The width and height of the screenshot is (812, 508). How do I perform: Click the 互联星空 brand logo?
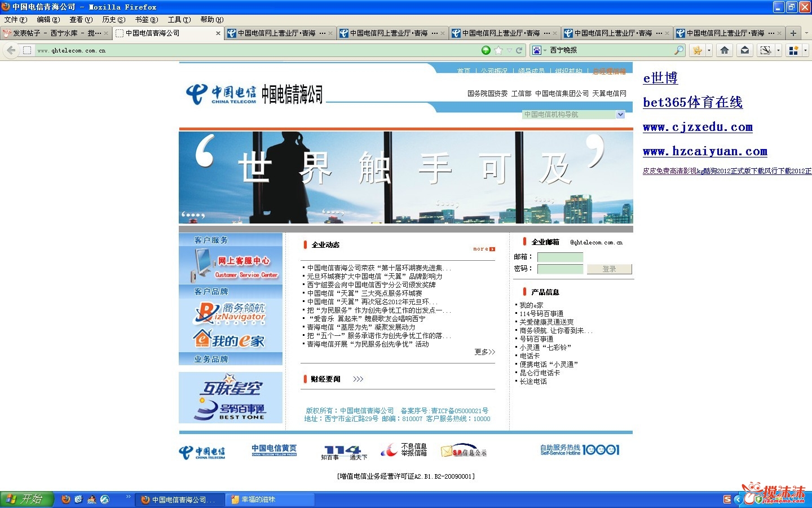pyautogui.click(x=231, y=386)
